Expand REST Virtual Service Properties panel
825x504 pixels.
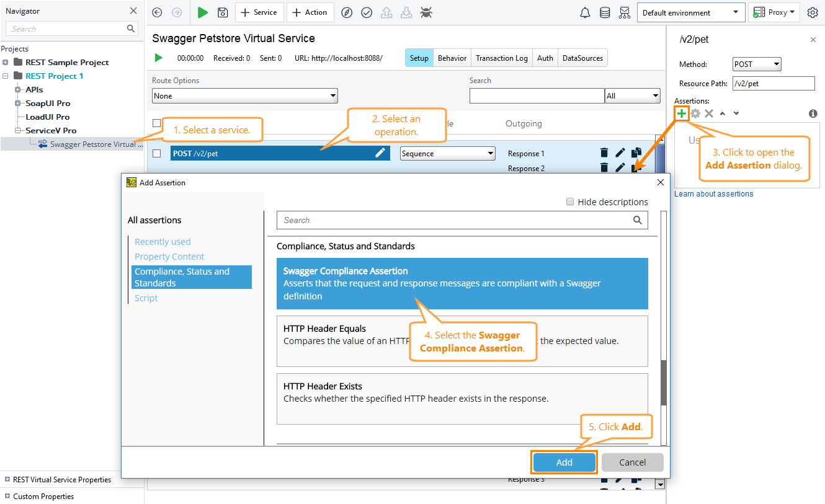(7, 479)
